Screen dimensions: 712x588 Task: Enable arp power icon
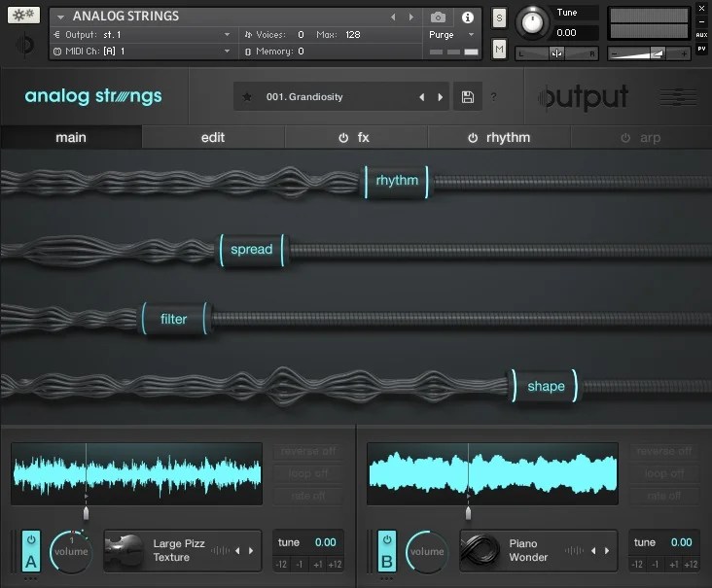625,138
